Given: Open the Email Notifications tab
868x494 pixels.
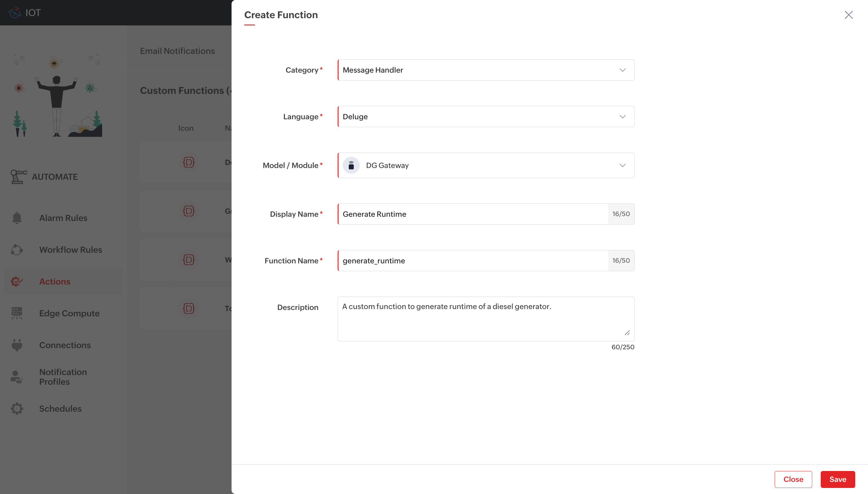Looking at the screenshot, I should coord(177,51).
